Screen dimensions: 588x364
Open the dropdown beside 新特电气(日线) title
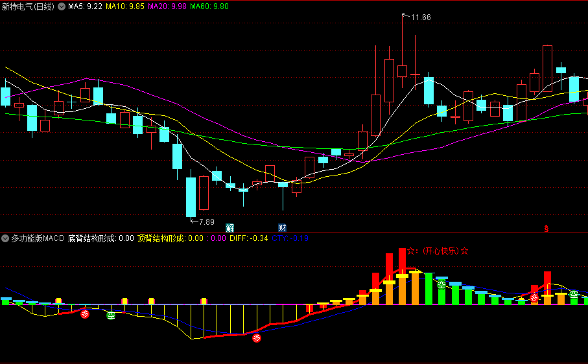click(62, 6)
